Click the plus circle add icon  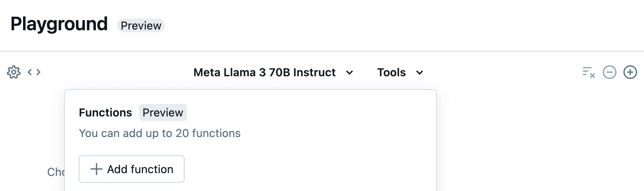pos(630,72)
